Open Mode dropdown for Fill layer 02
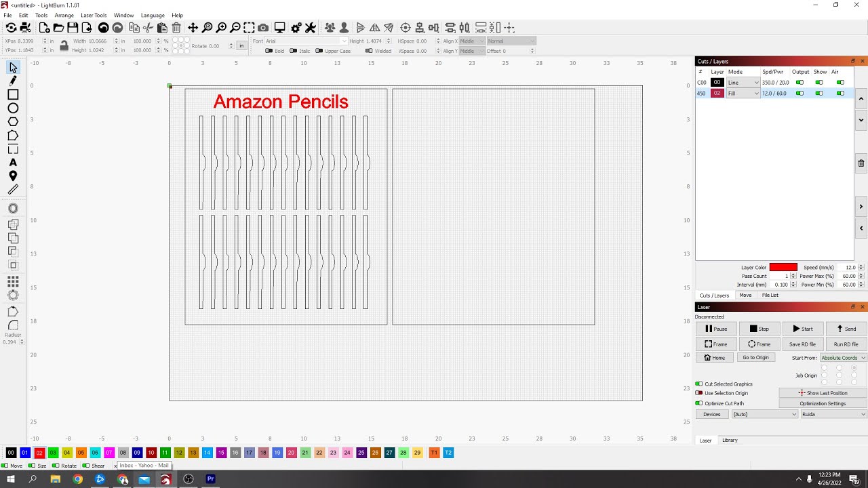868x488 pixels. [743, 94]
